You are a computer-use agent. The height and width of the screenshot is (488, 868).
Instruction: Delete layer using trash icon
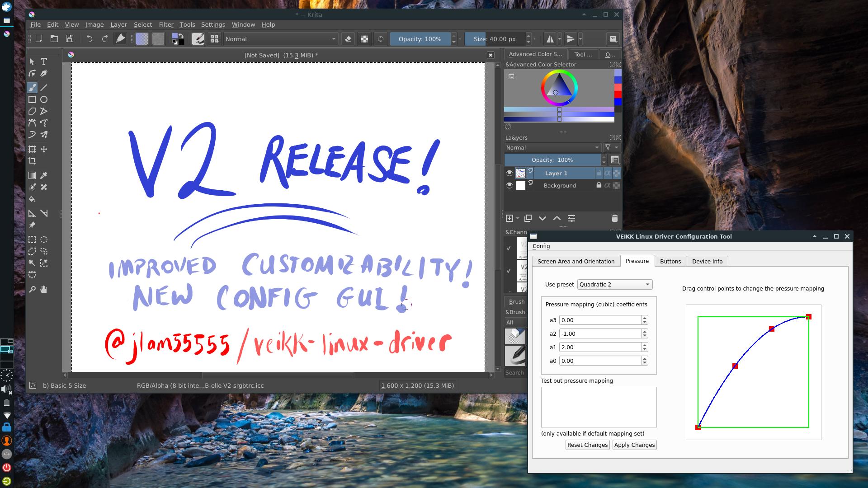(x=614, y=218)
